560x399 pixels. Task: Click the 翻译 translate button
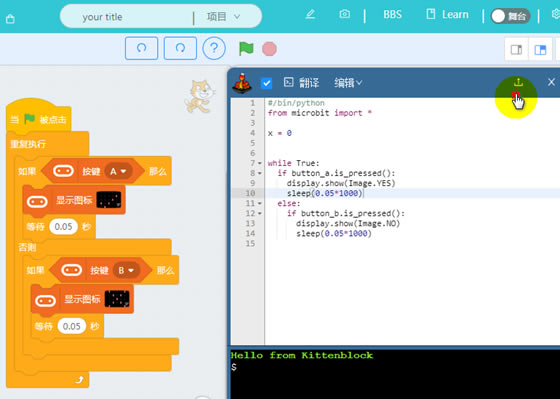pos(301,83)
